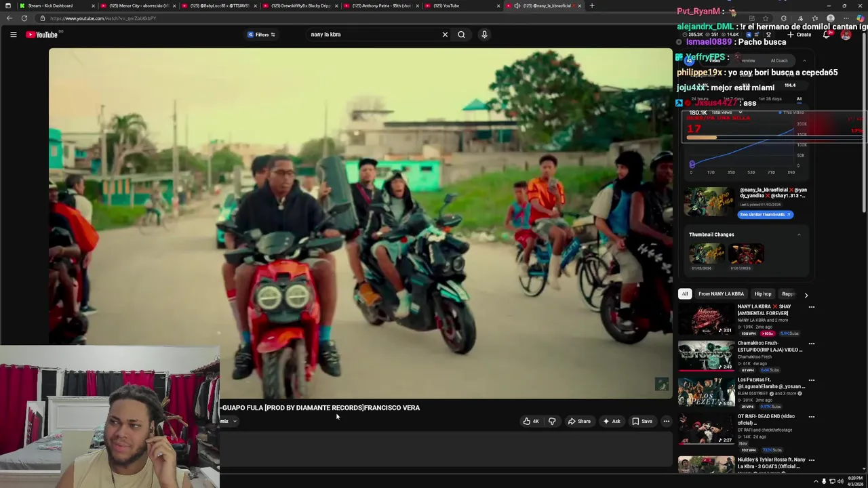Run search with magnifying glass icon

(461, 35)
